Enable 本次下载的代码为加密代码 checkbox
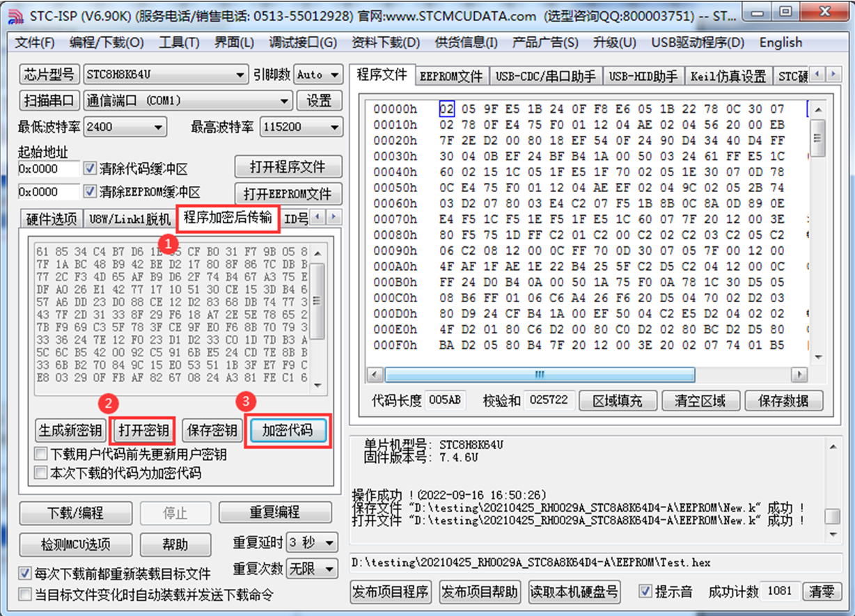Screen dimensions: 855x616 (42, 473)
